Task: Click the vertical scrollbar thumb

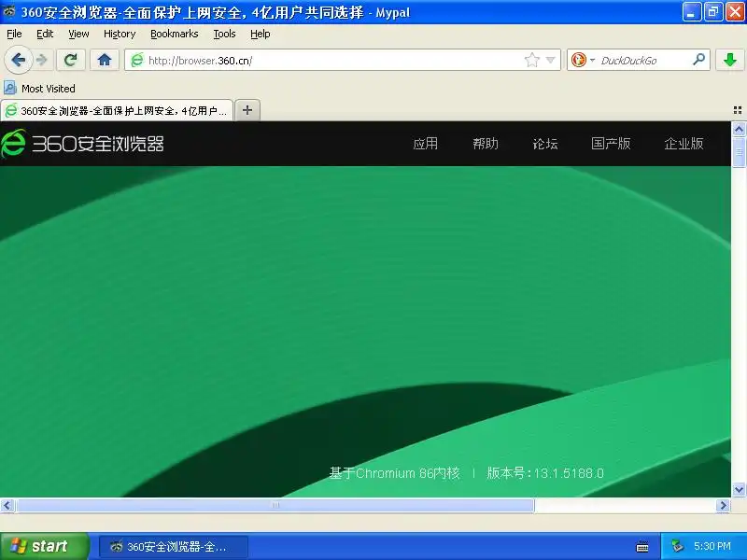Action: coord(739,152)
